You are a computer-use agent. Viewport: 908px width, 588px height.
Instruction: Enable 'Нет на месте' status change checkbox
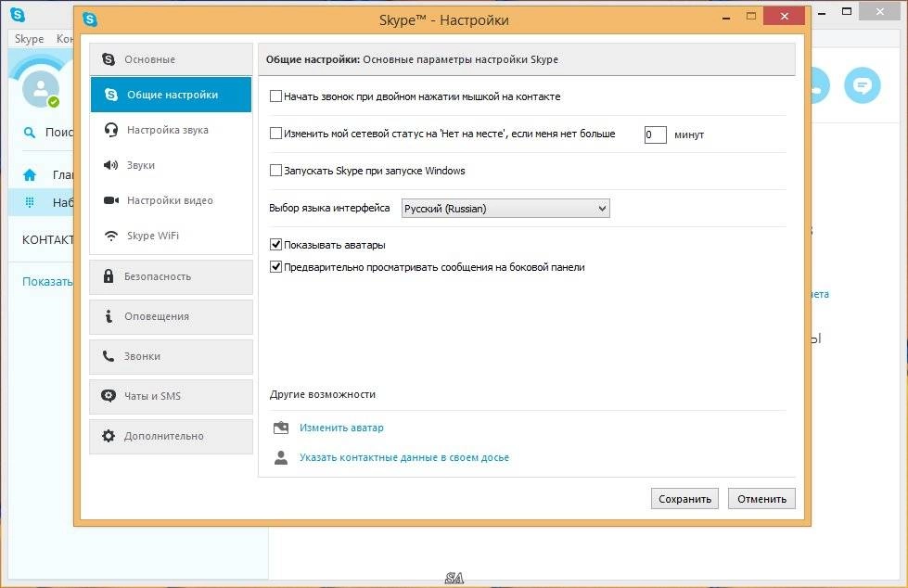pyautogui.click(x=275, y=134)
